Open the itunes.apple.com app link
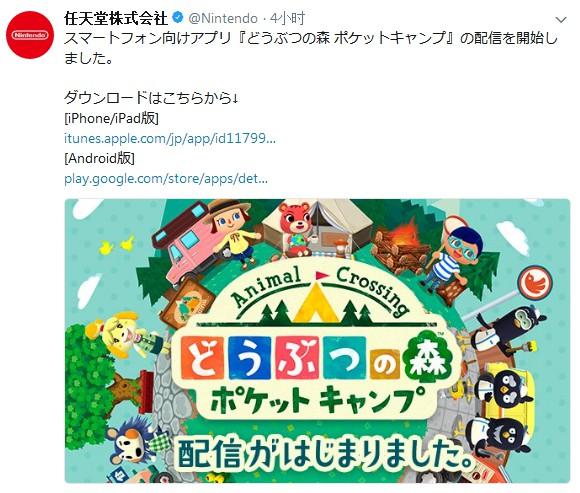580x493 pixels. [170, 138]
